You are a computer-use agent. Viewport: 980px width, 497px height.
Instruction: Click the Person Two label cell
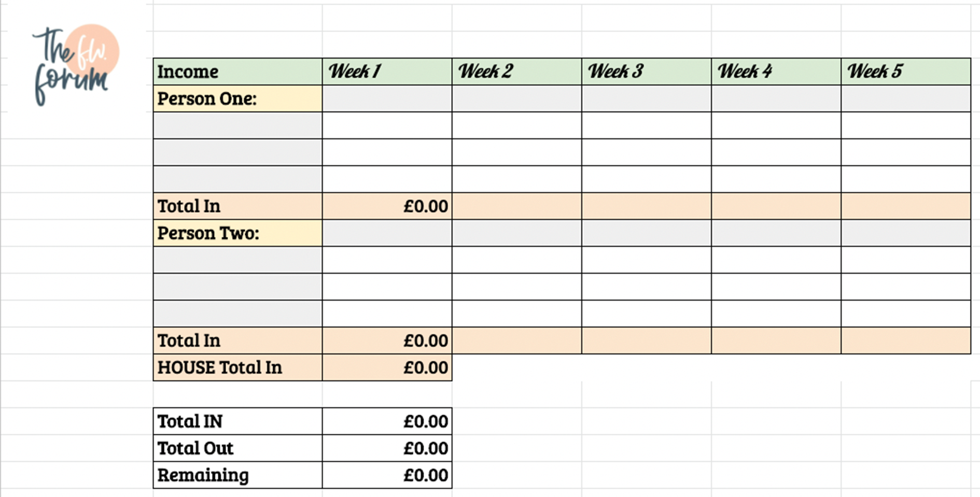(x=237, y=233)
